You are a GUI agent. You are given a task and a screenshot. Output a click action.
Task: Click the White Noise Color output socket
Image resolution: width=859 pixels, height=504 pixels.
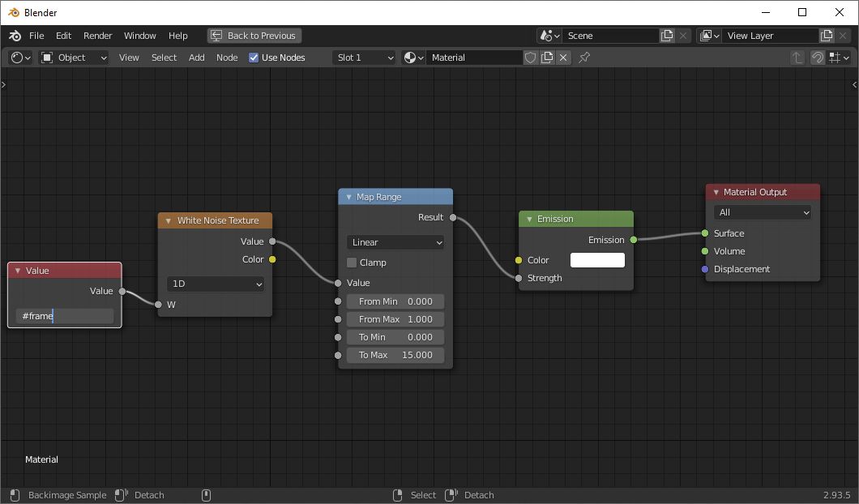(x=272, y=259)
